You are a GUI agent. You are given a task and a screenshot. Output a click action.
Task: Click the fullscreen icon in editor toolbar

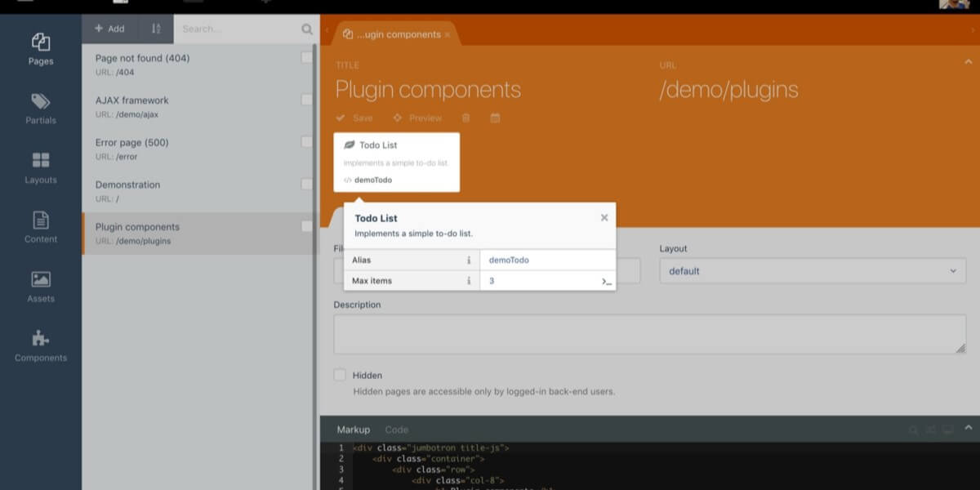tap(948, 429)
